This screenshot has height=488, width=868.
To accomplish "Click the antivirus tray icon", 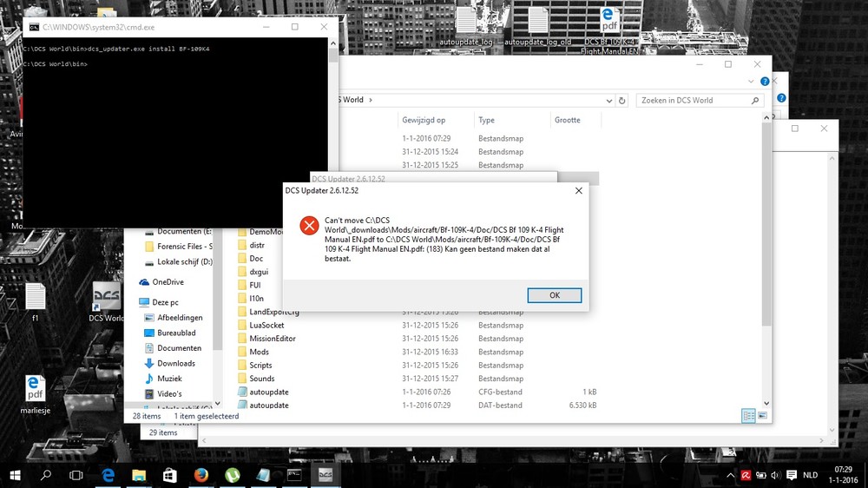I will 746,475.
